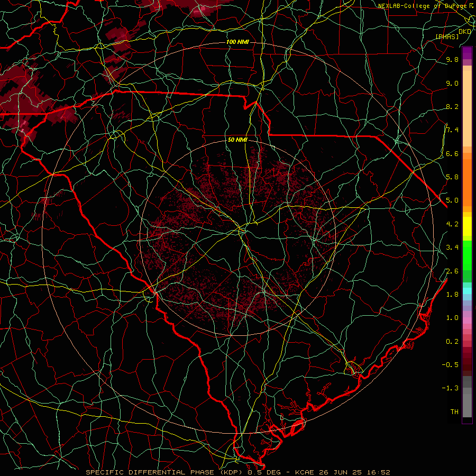Select the 1.8 value on color scale

tap(452, 295)
